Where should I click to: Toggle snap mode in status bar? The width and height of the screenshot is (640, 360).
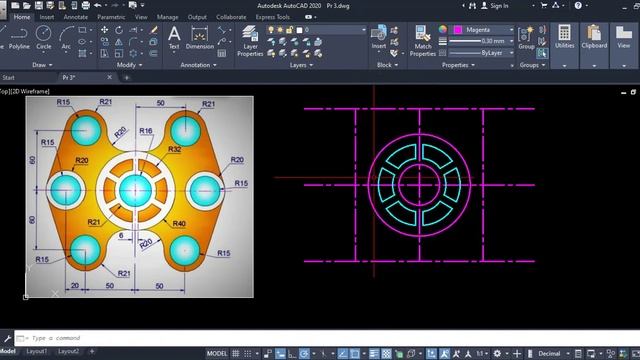[248, 353]
